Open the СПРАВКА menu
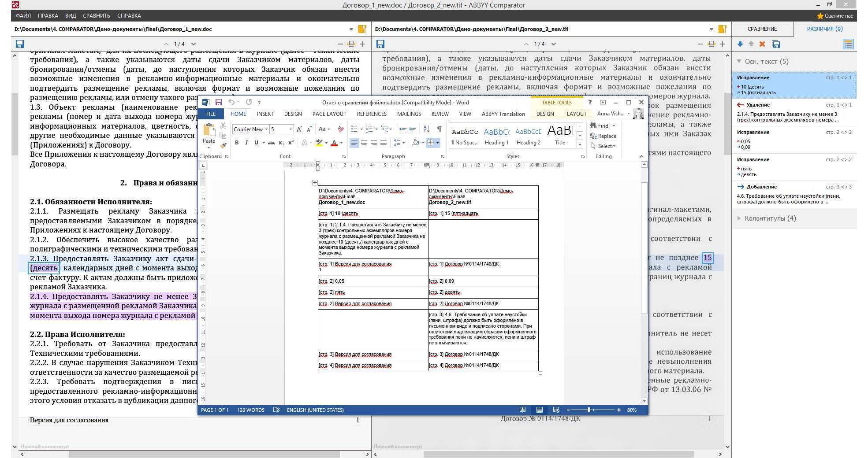Screen dimensions: 868x458 coord(129,16)
